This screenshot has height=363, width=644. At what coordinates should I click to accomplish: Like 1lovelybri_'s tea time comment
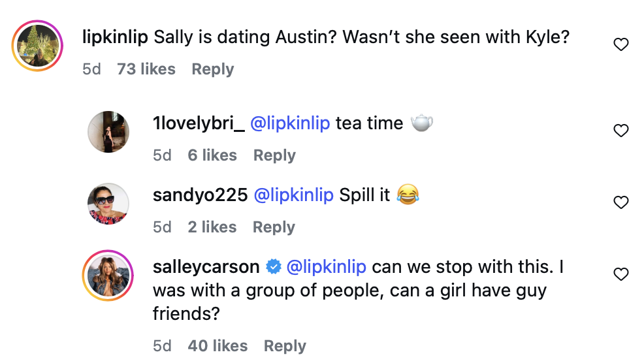pos(621,131)
